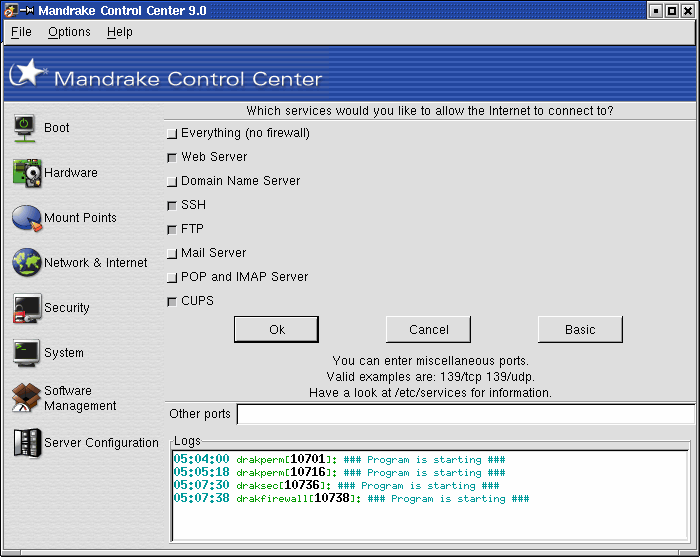Open the Server Configuration rack icon
The height and width of the screenshot is (557, 700).
tap(27, 443)
